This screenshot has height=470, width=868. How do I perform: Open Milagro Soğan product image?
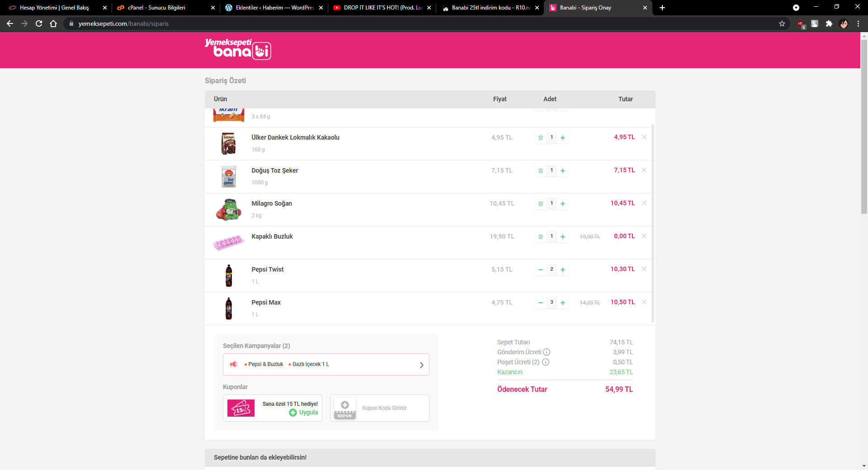(229, 210)
